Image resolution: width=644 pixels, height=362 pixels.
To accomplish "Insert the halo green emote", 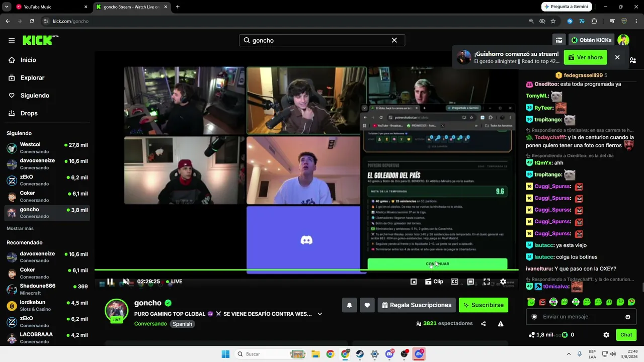I will (x=531, y=302).
